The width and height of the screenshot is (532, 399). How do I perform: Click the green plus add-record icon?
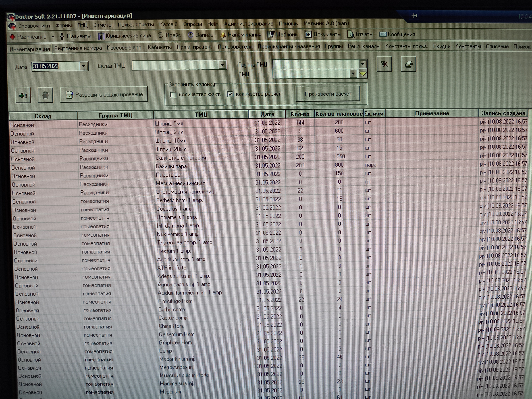[x=23, y=95]
